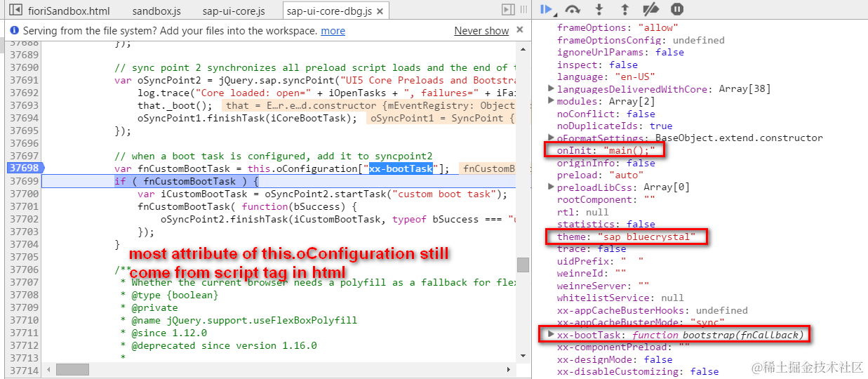Click the preload "auto" property
The height and width of the screenshot is (379, 868).
coord(599,175)
